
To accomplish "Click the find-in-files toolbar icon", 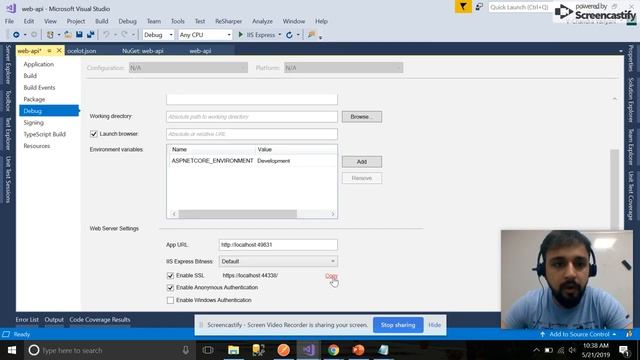I will (x=312, y=35).
